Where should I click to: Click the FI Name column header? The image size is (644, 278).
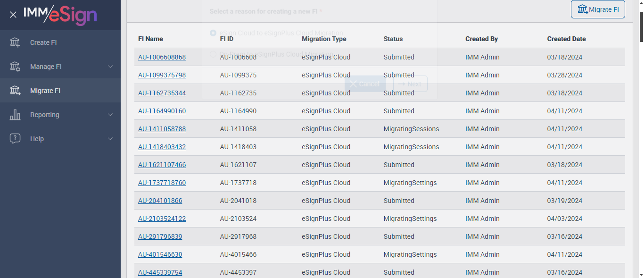point(150,39)
